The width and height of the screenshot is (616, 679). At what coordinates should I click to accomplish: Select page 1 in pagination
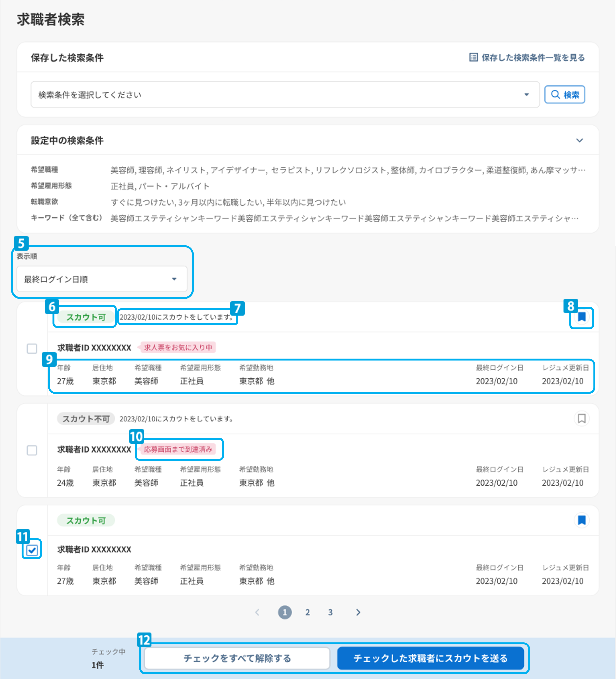pos(285,612)
